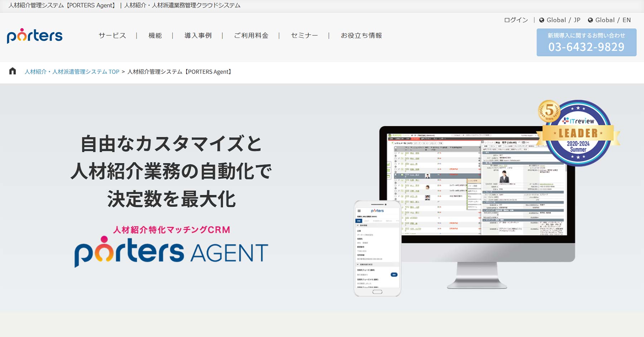Click the pink text 人材紹介特化マッチングCRM
The width and height of the screenshot is (644, 337).
pos(172,230)
